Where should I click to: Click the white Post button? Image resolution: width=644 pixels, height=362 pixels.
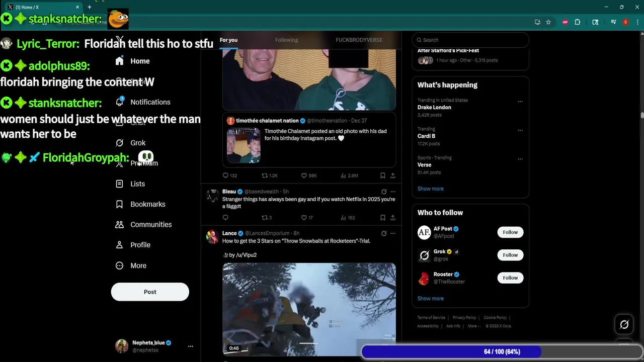coord(150,292)
